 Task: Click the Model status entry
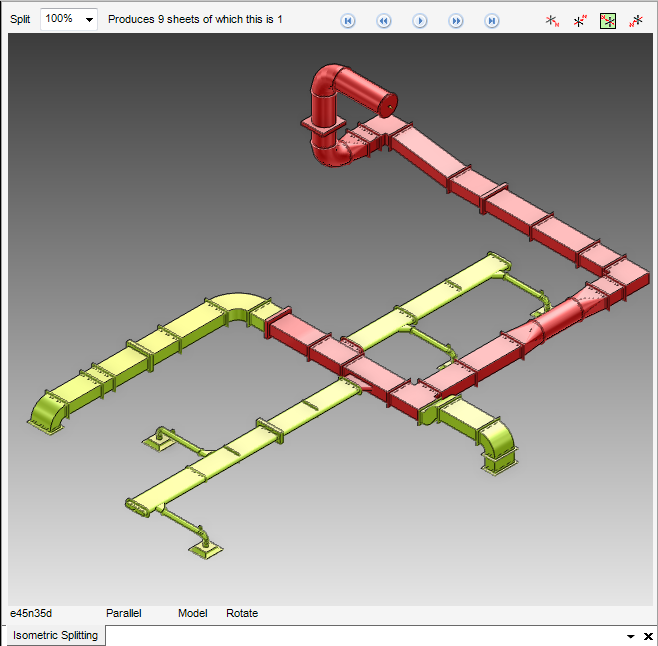click(193, 613)
